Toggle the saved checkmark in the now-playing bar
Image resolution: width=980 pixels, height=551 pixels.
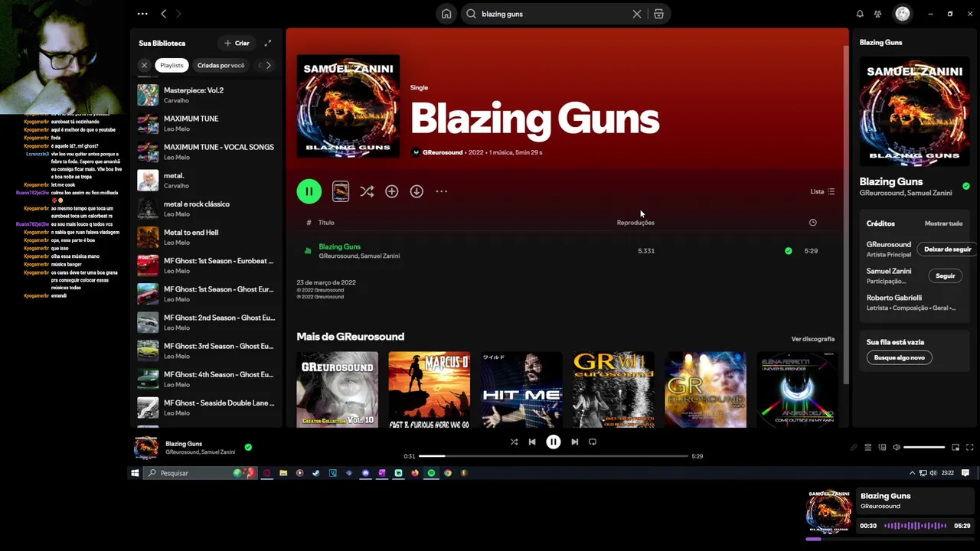click(248, 447)
